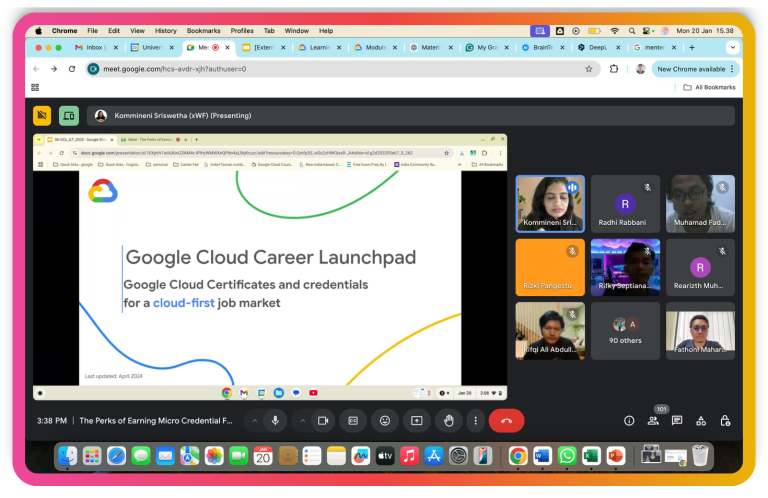Select Muhamad Fad... participant tile
This screenshot has width=768, height=498.
pyautogui.click(x=700, y=204)
